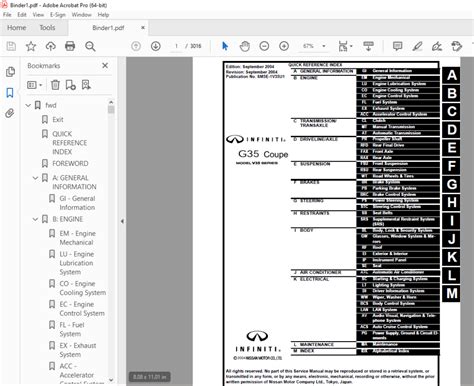Click the Save file icon
The width and height of the screenshot is (474, 386).
click(11, 46)
